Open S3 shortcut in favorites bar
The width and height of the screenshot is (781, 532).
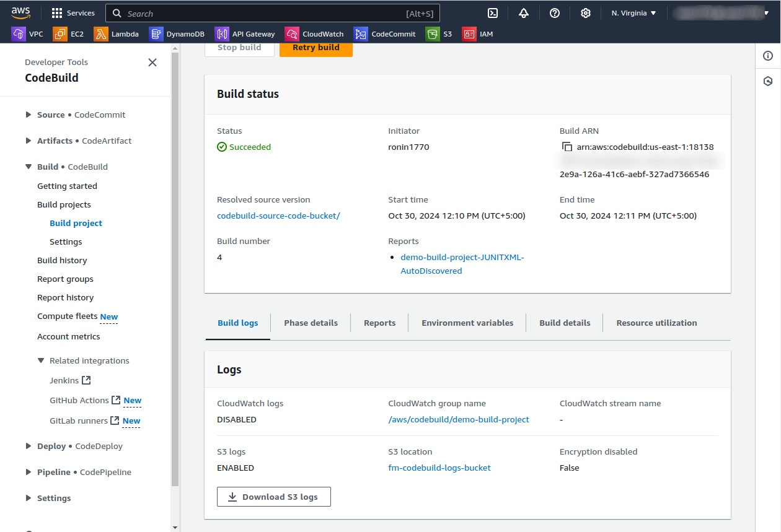(439, 34)
